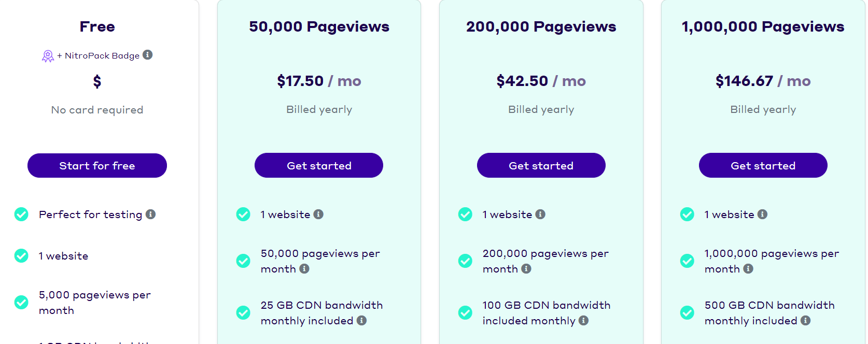Click Get started under 200,000 Pageviews plan
Image resolution: width=868 pixels, height=344 pixels.
[x=541, y=165]
